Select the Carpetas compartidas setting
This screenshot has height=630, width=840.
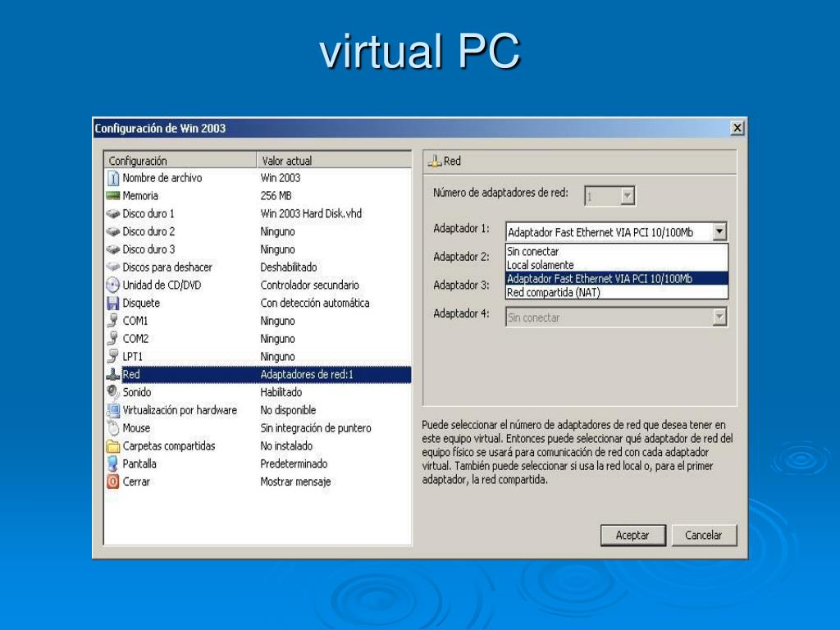click(x=169, y=445)
